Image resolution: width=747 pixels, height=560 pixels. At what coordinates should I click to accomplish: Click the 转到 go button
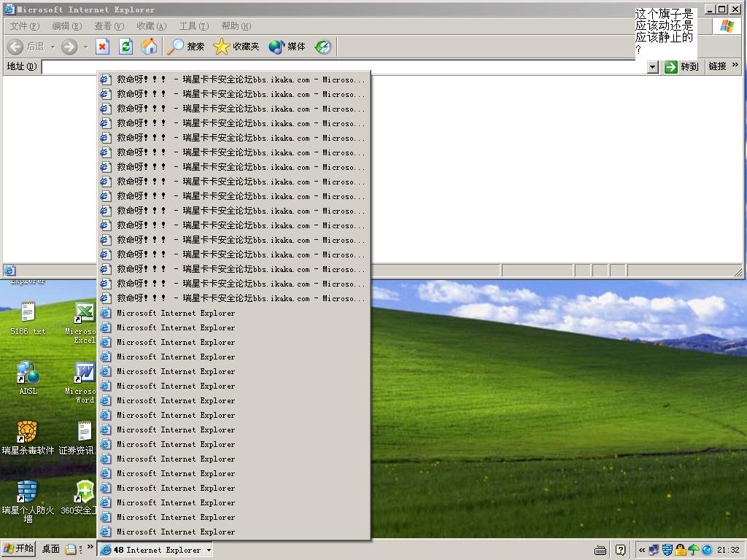pyautogui.click(x=681, y=66)
